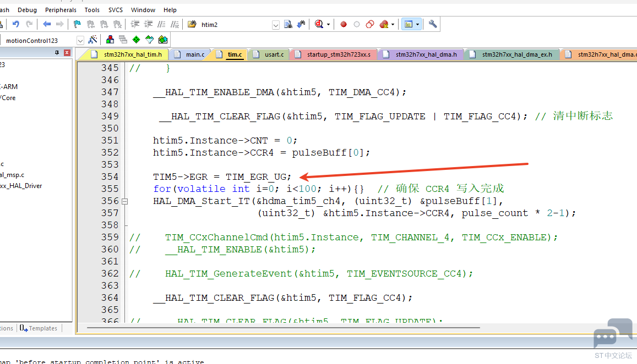Click the Indent selected lines icon
Viewport: 637px width, 364px height.
click(x=135, y=24)
